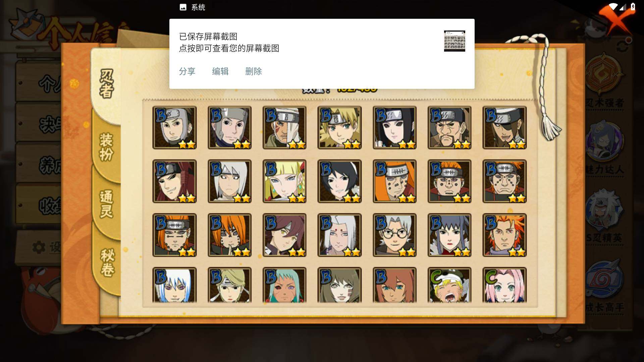This screenshot has width=644, height=362.
Task: Close the panel with the orange X
Action: tap(615, 18)
